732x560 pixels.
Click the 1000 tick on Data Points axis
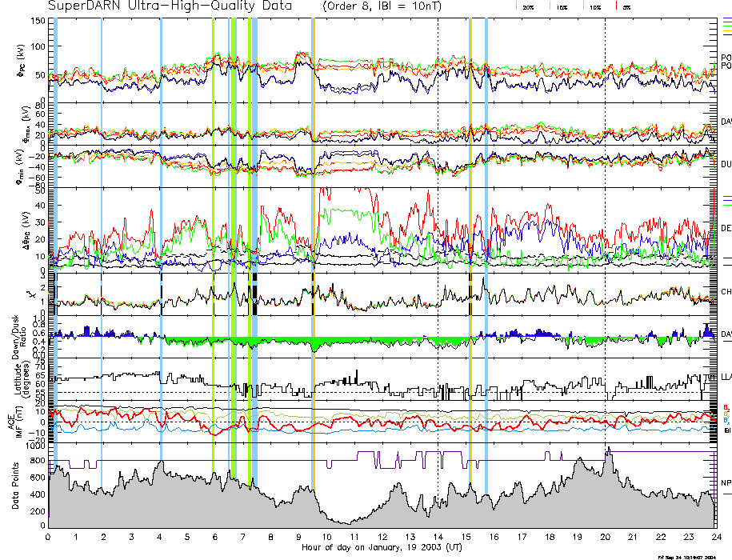coord(37,446)
